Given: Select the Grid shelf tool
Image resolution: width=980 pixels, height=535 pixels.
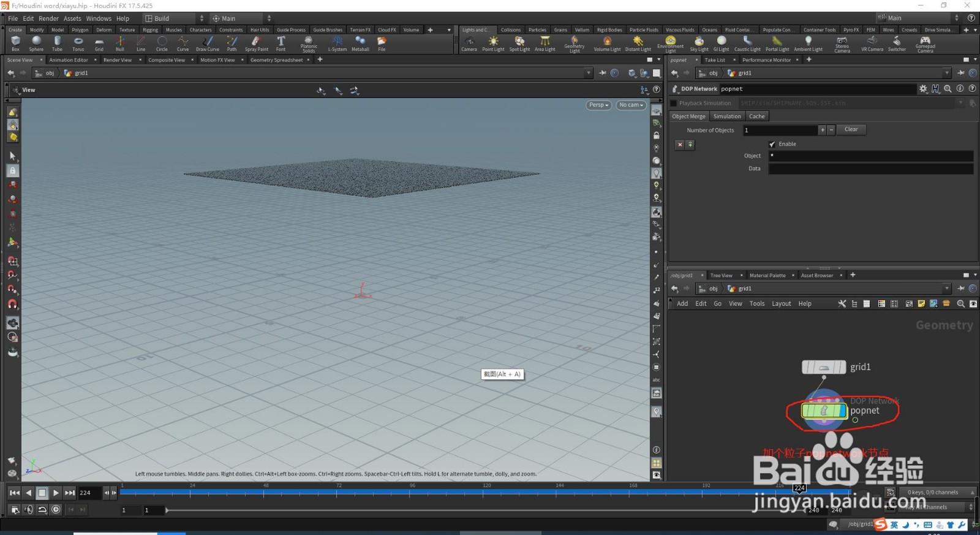Looking at the screenshot, I should pos(99,43).
